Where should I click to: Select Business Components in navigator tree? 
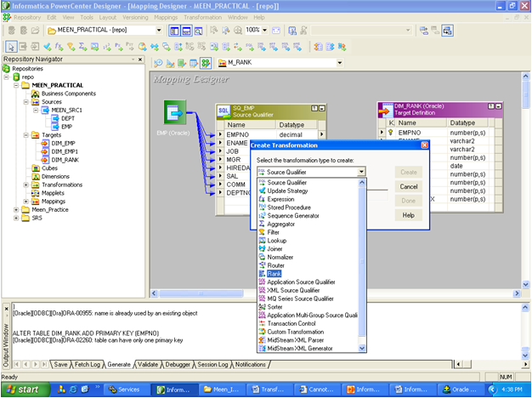coord(69,94)
